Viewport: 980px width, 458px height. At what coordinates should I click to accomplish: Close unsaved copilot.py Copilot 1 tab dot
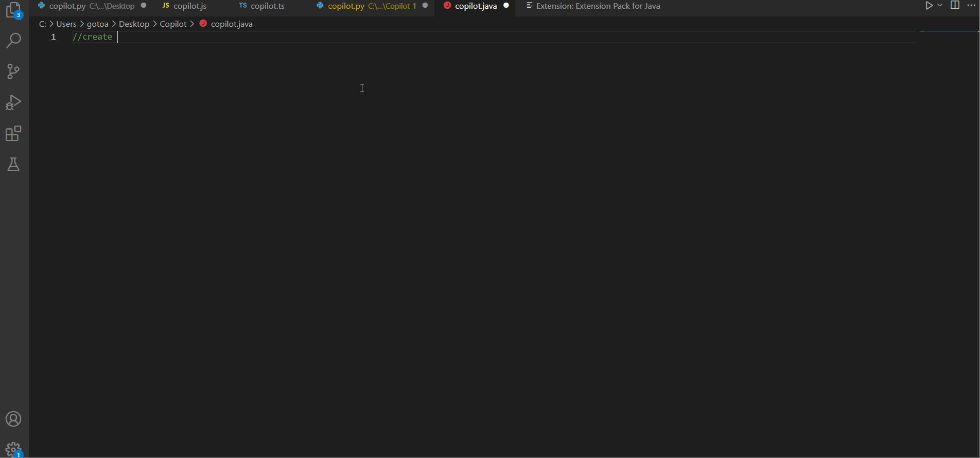[x=425, y=6]
